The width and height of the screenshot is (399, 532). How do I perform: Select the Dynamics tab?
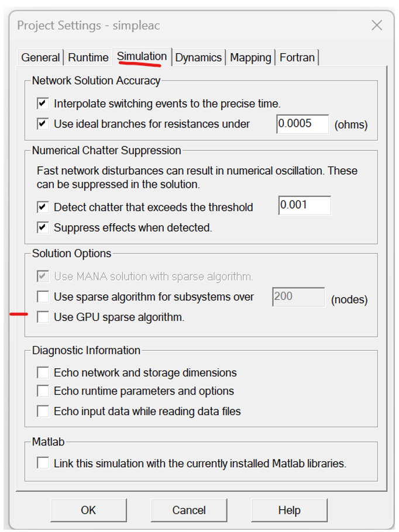point(198,57)
